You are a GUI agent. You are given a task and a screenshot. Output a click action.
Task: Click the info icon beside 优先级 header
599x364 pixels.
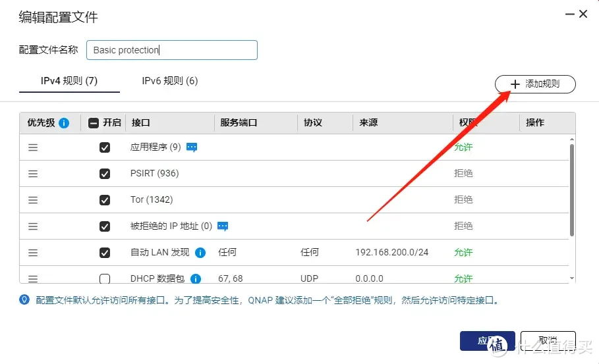(x=64, y=122)
